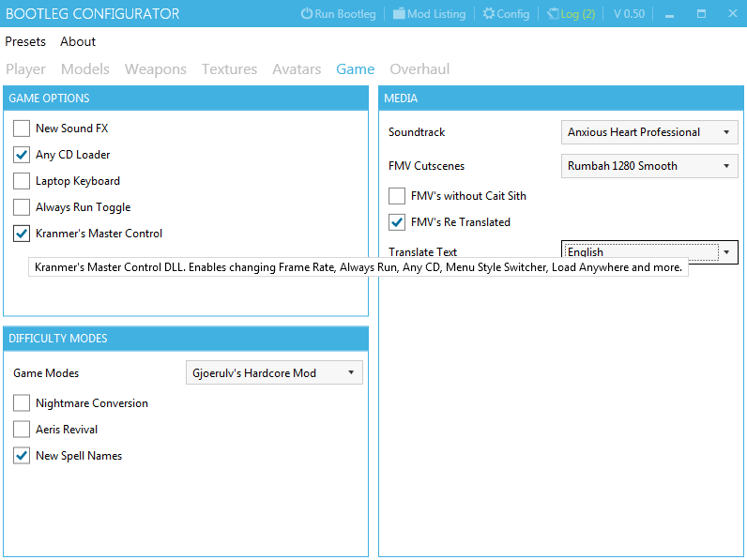Click the Mod Listing folder icon
The width and height of the screenshot is (747, 560).
click(399, 13)
